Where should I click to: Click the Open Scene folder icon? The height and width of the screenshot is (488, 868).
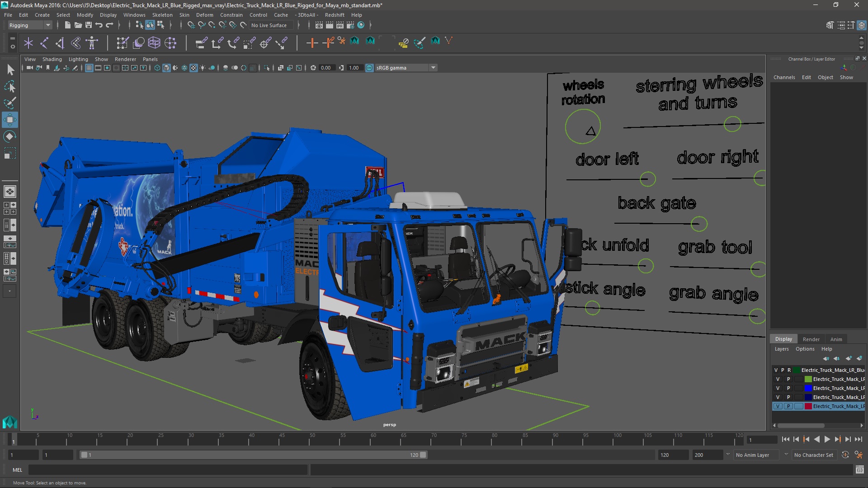(x=78, y=25)
